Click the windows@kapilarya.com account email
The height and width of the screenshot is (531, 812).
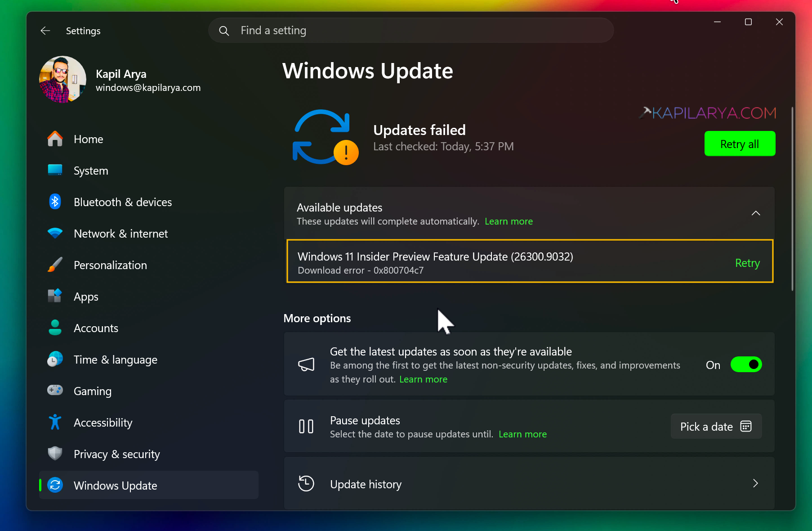coord(148,88)
